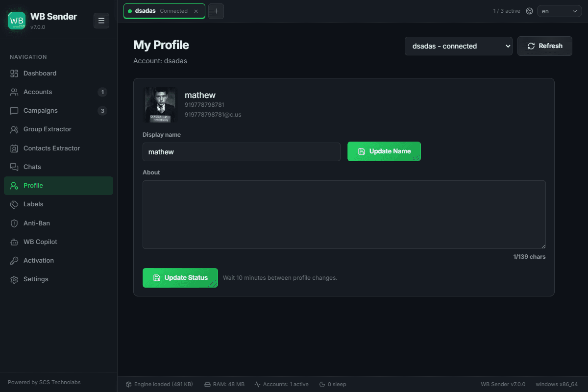Image resolution: width=588 pixels, height=392 pixels.
Task: Open the Chats section
Action: pyautogui.click(x=59, y=167)
